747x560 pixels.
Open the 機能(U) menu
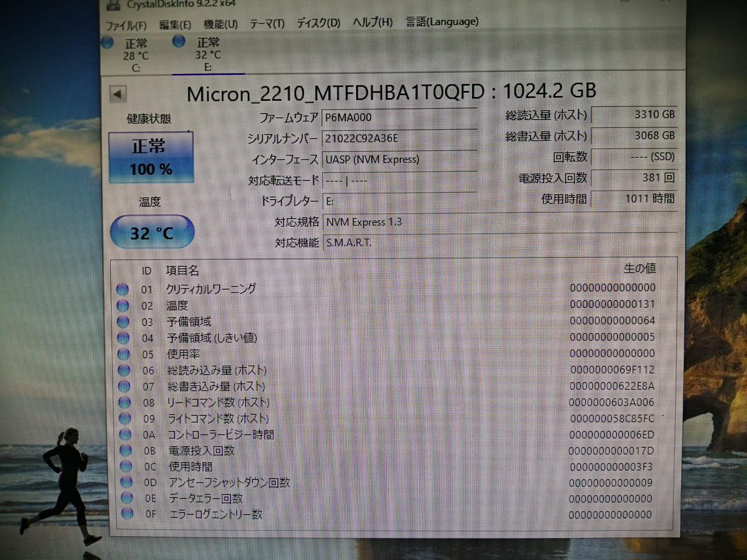(221, 24)
